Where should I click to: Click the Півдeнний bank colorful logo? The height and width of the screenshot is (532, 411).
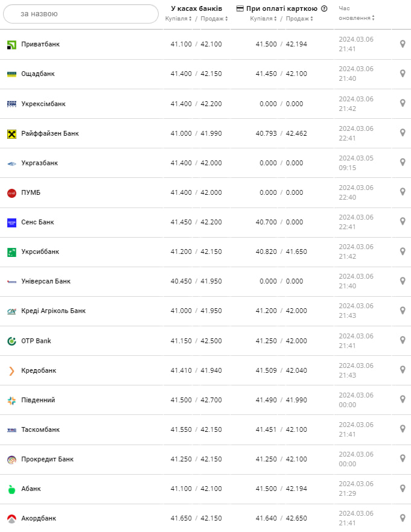pos(11,400)
